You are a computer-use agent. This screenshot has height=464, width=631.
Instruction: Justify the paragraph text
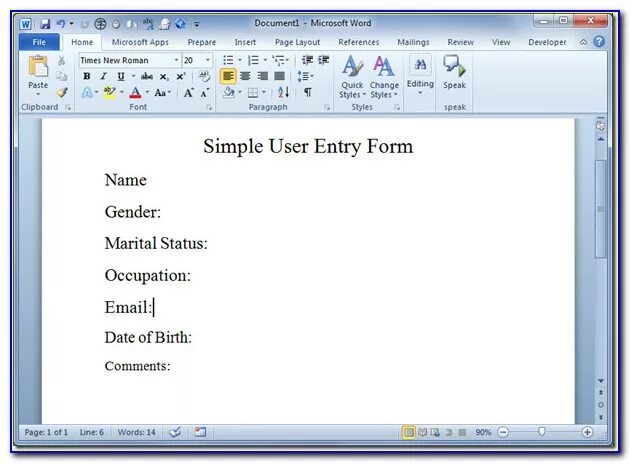[x=279, y=76]
